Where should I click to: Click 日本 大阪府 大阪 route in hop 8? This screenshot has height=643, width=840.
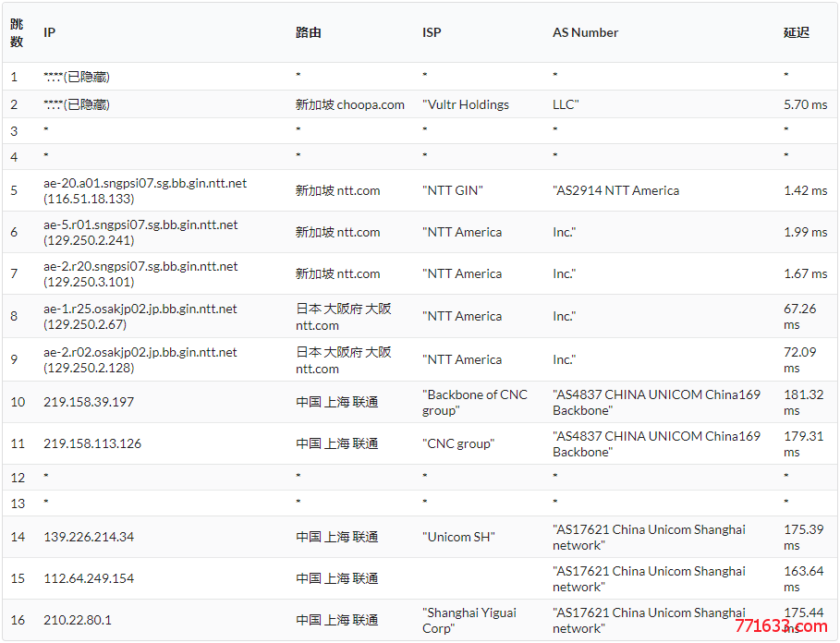(344, 316)
